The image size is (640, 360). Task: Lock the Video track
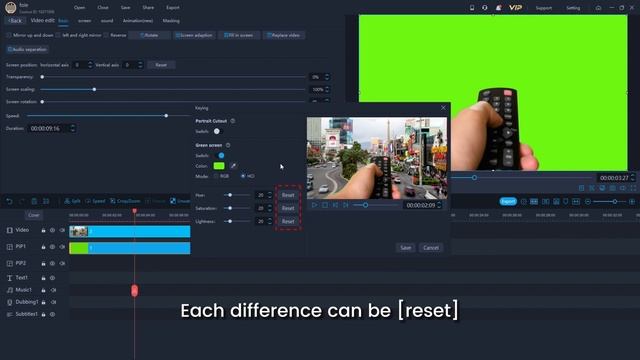[x=43, y=231]
